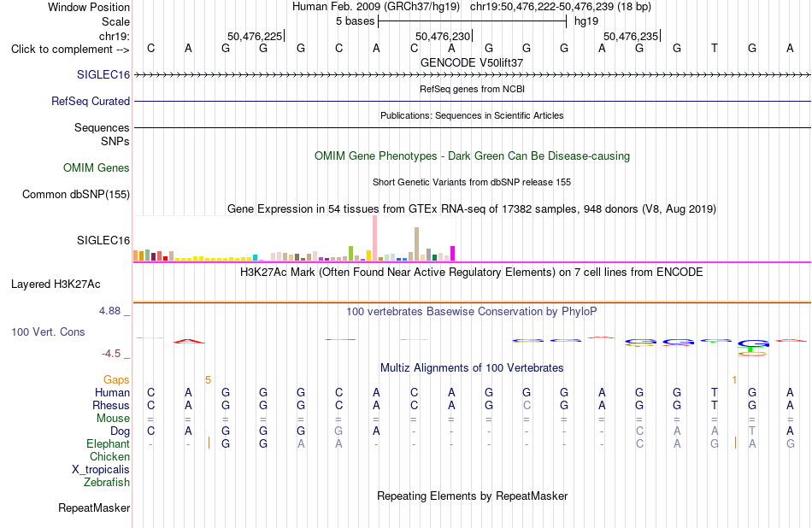
Task: Select the Rhesus alignment row label
Action: (x=111, y=405)
